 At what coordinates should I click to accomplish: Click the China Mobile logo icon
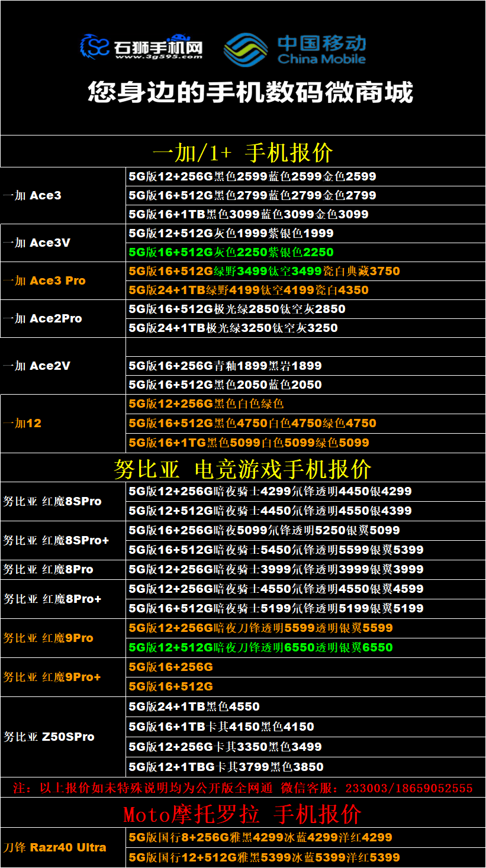[246, 49]
